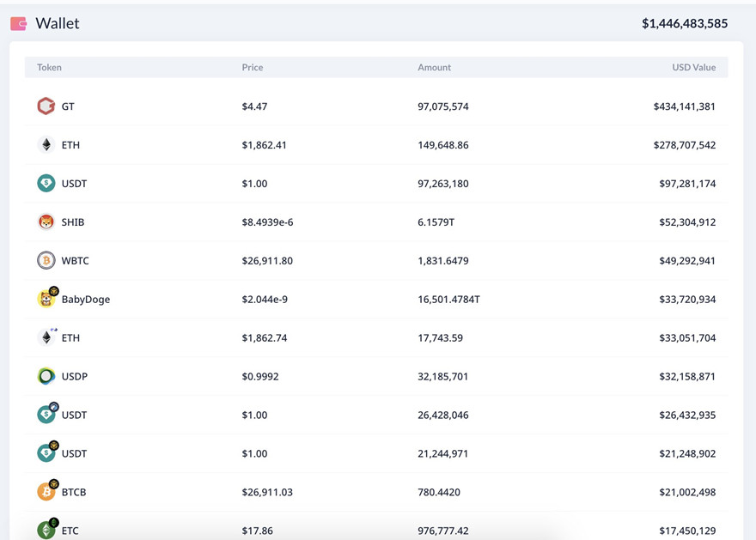Click USD value $17,450,129
Image resolution: width=756 pixels, height=540 pixels.
click(687, 531)
